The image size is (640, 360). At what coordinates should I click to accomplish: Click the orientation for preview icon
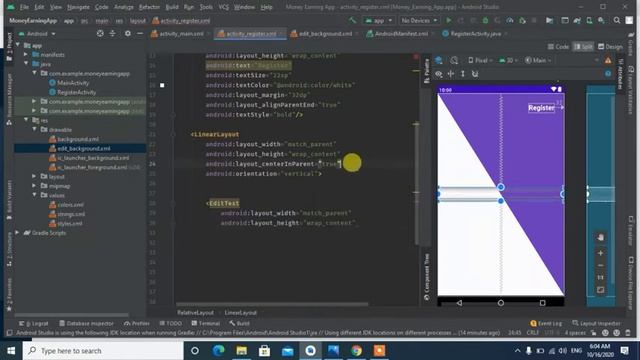(454, 60)
